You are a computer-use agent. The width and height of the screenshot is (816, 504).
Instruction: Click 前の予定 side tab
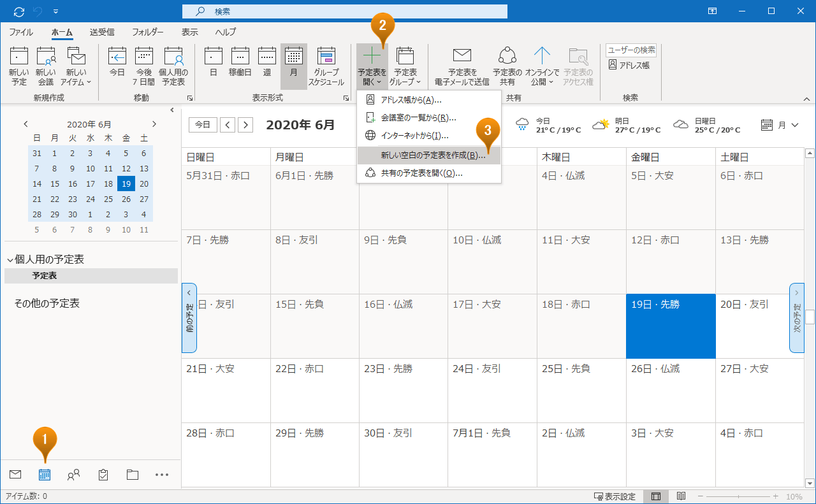point(189,318)
